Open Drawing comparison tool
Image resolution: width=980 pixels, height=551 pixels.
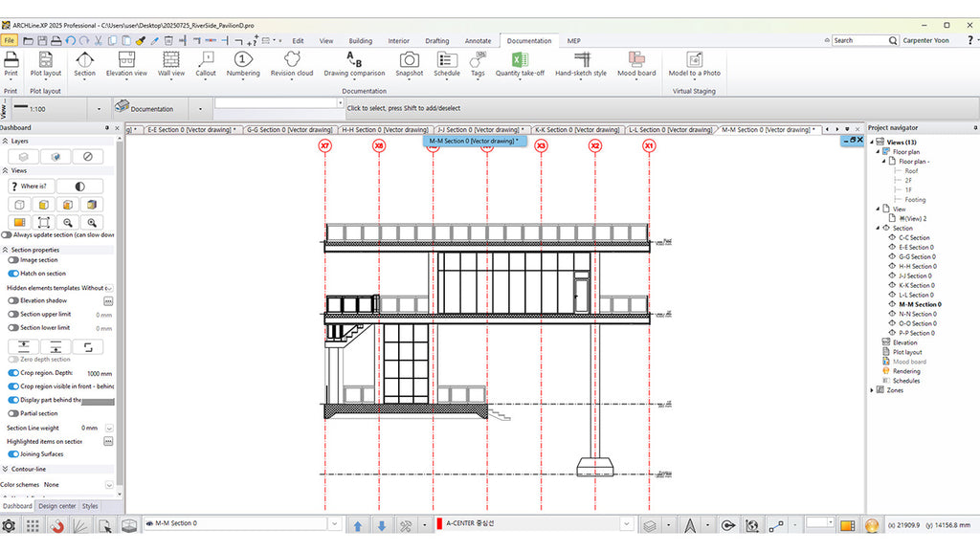click(354, 64)
